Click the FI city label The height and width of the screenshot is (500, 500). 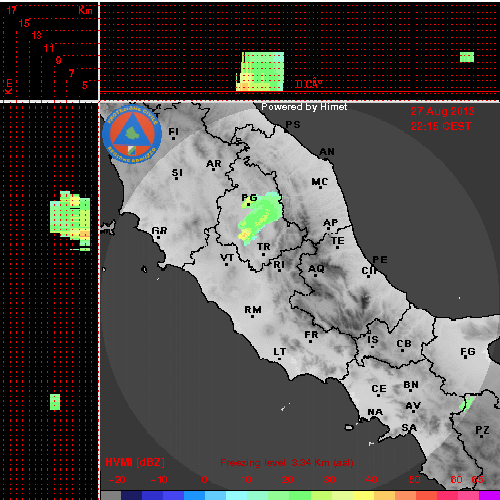[x=173, y=132]
